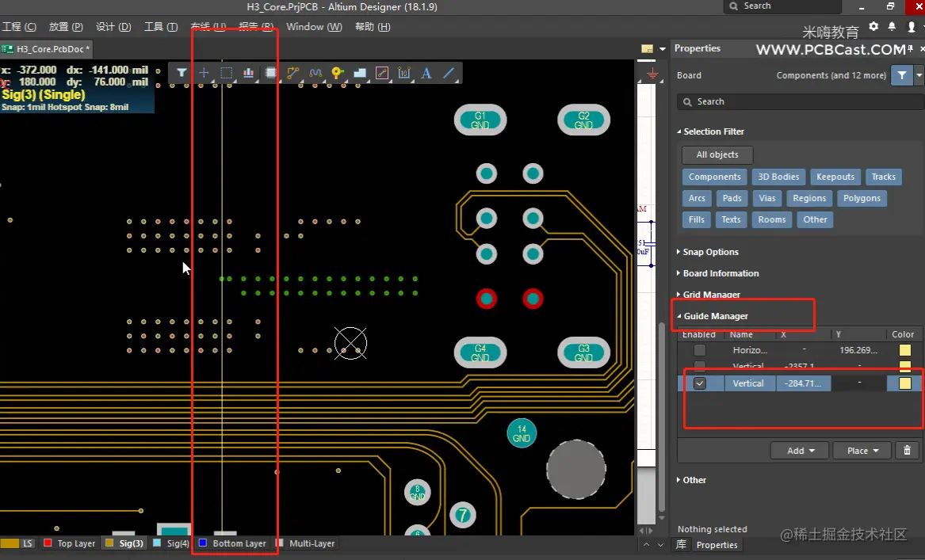Viewport: 925px width, 560px height.
Task: Click the Vertical -284.71 guide color swatch
Action: [x=905, y=383]
